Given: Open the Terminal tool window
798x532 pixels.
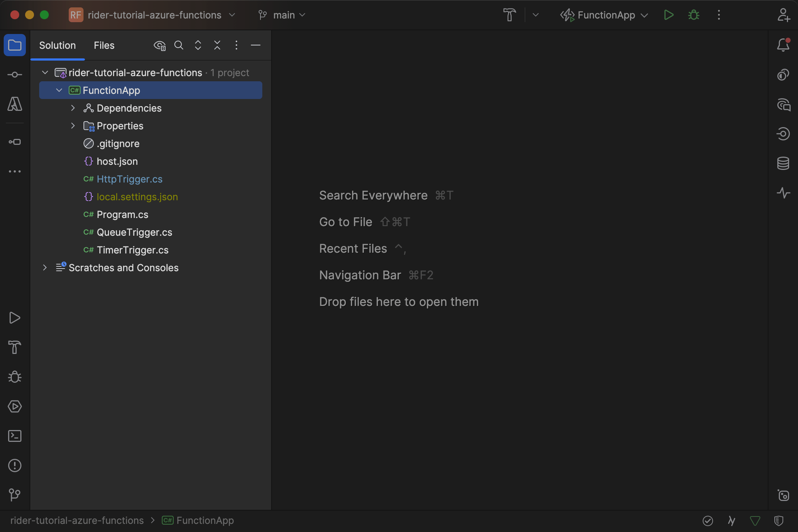Looking at the screenshot, I should click(15, 436).
